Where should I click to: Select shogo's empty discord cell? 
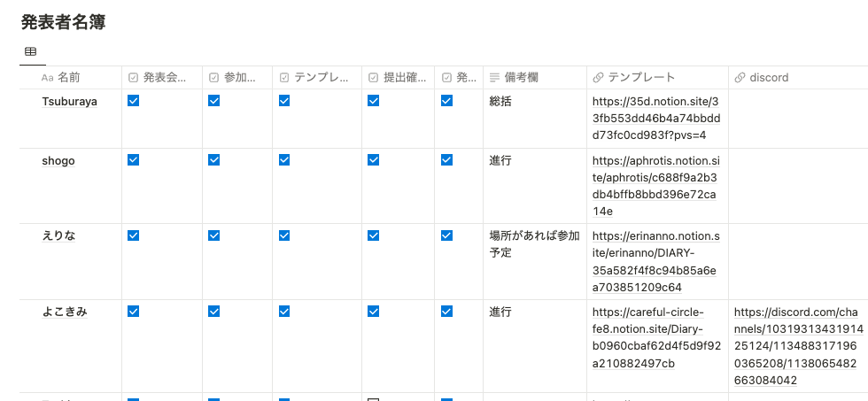798,186
